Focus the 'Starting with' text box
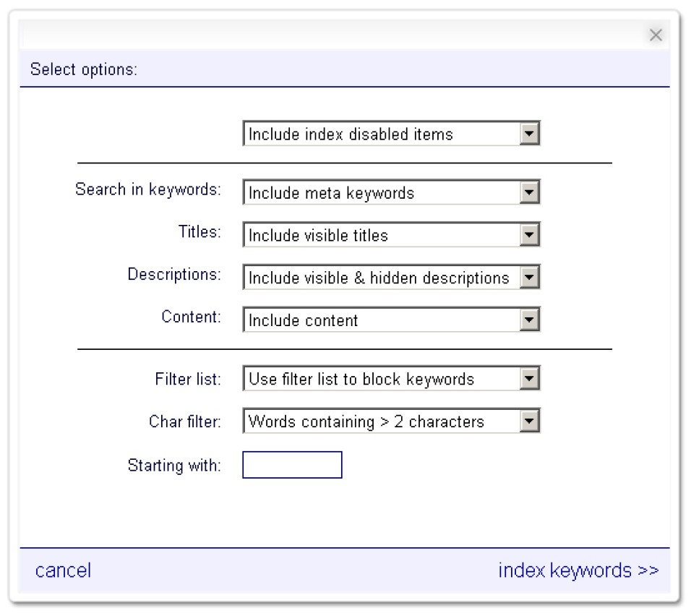The width and height of the screenshot is (691, 616). [x=292, y=465]
